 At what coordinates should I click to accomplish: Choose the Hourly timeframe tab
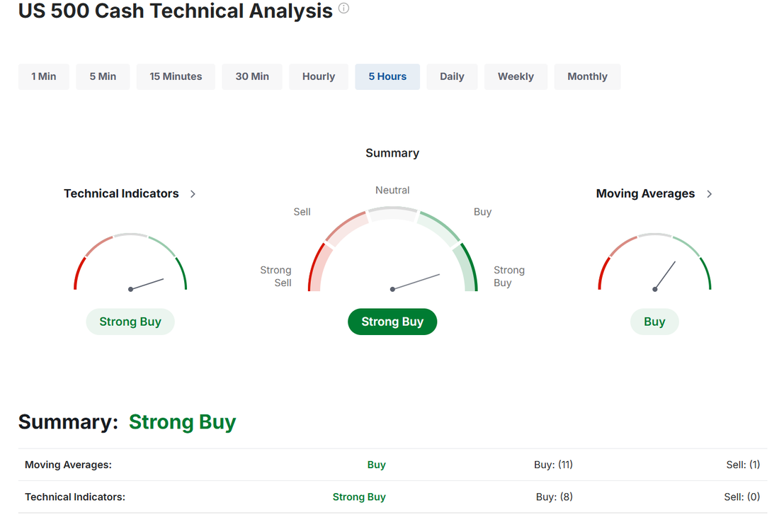[x=319, y=77]
